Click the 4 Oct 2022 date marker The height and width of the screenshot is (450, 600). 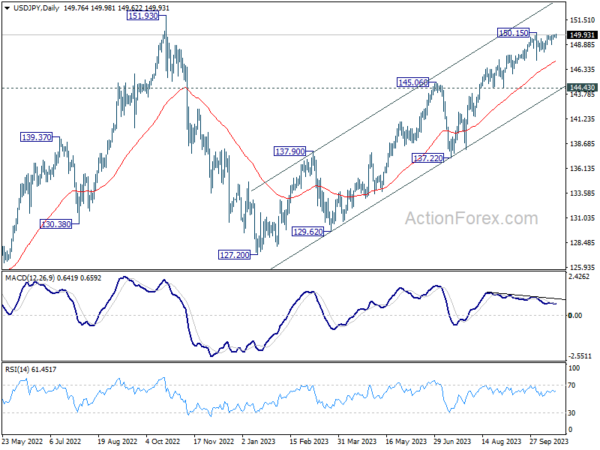pyautogui.click(x=163, y=442)
